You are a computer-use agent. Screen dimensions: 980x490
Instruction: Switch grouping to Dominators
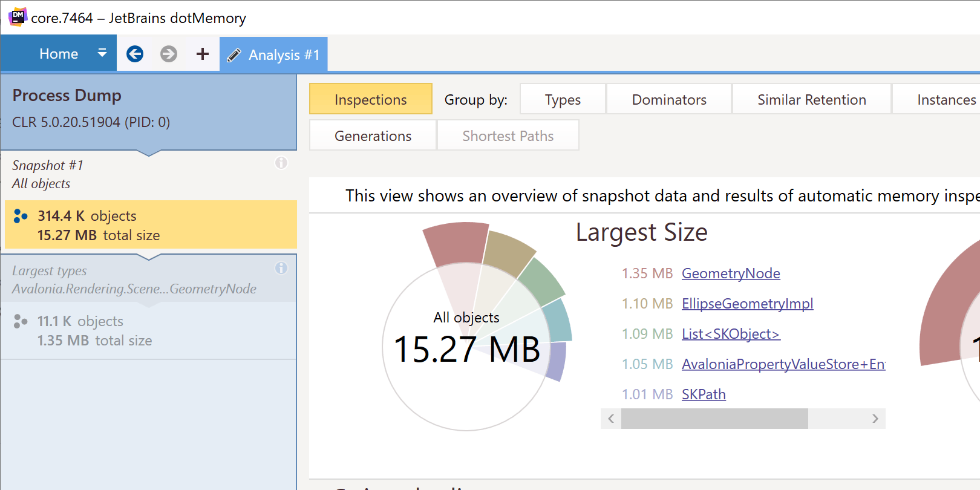coord(669,99)
